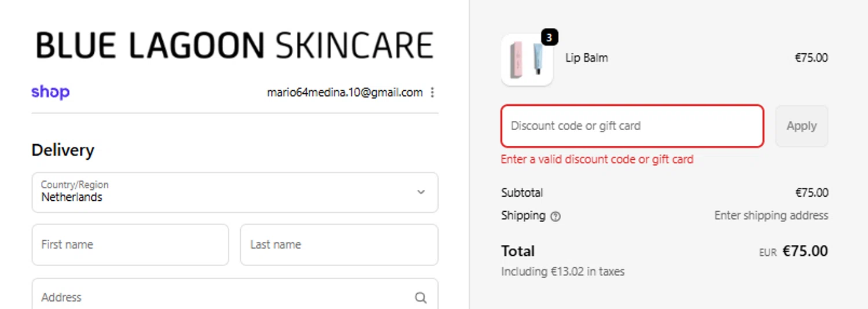
Task: Click the mario64medina.10@gmail.com account email
Action: tap(344, 93)
